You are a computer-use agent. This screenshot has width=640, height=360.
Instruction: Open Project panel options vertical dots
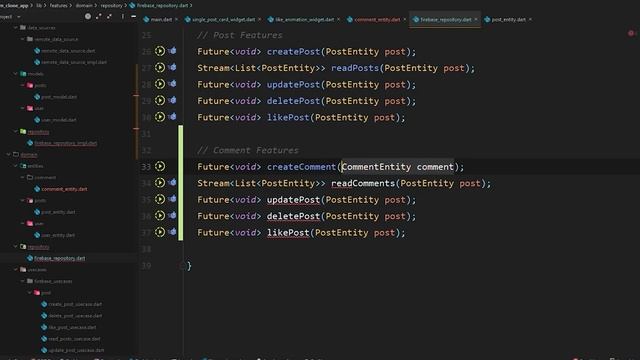coord(122,16)
